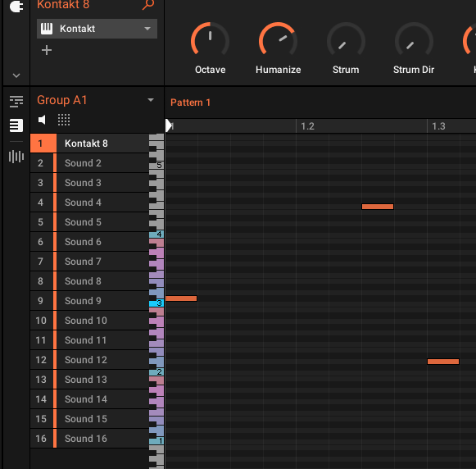
Task: Click the 1.2 timeline ruler marker
Action: click(x=307, y=126)
